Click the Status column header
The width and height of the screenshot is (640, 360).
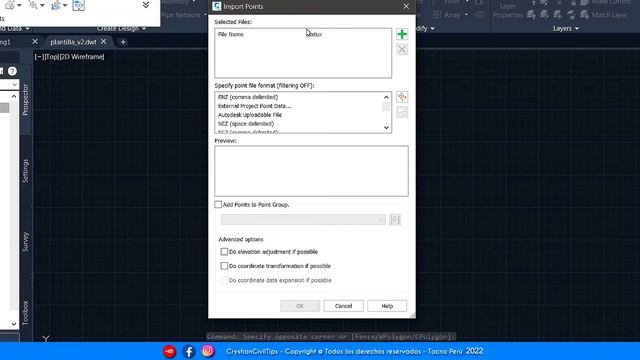(x=314, y=34)
